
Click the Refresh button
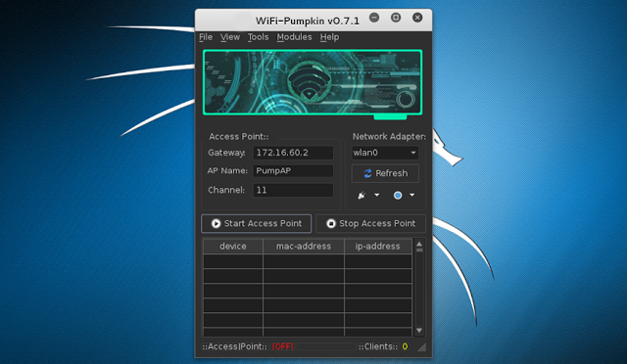[x=385, y=173]
